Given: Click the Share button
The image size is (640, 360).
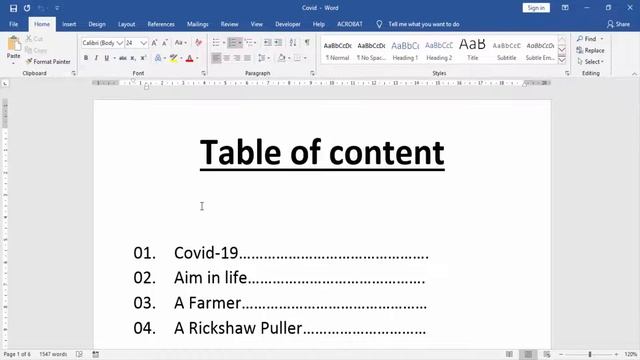Looking at the screenshot, I should (618, 24).
